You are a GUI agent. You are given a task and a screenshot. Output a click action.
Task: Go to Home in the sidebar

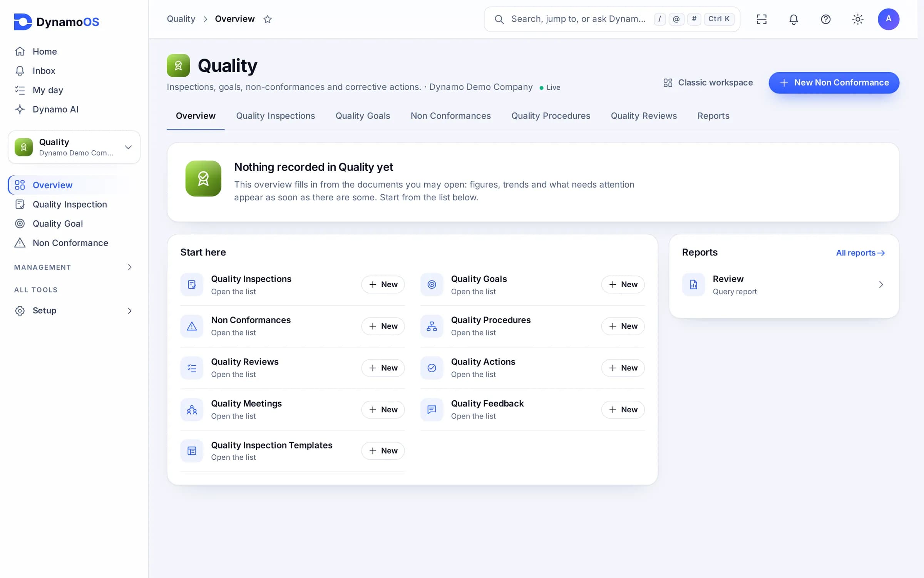click(74, 51)
